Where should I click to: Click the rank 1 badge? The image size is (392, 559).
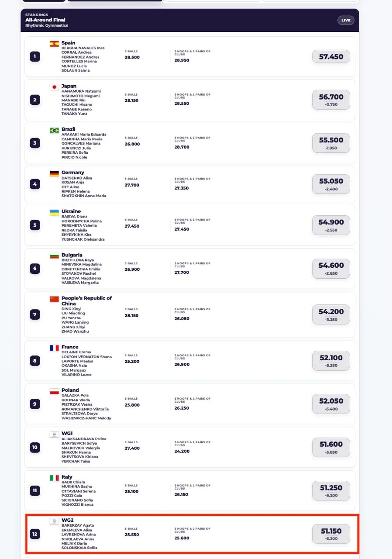(35, 56)
